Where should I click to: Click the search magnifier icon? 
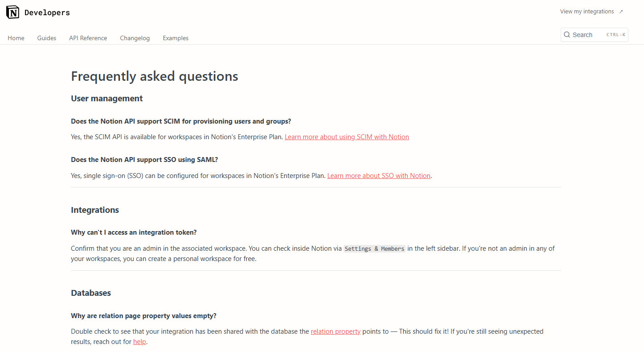coord(567,35)
